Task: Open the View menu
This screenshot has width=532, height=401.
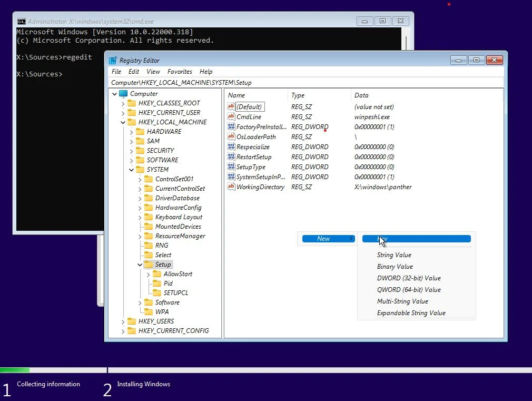Action: pos(153,72)
